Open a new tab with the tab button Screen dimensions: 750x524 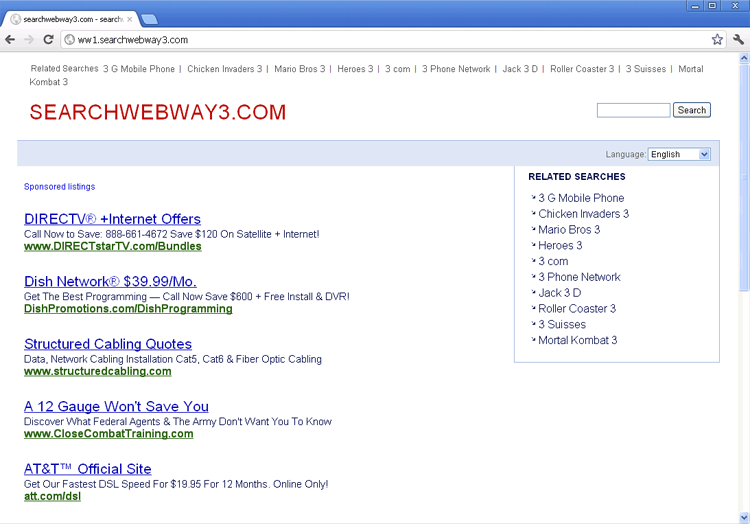click(x=149, y=19)
